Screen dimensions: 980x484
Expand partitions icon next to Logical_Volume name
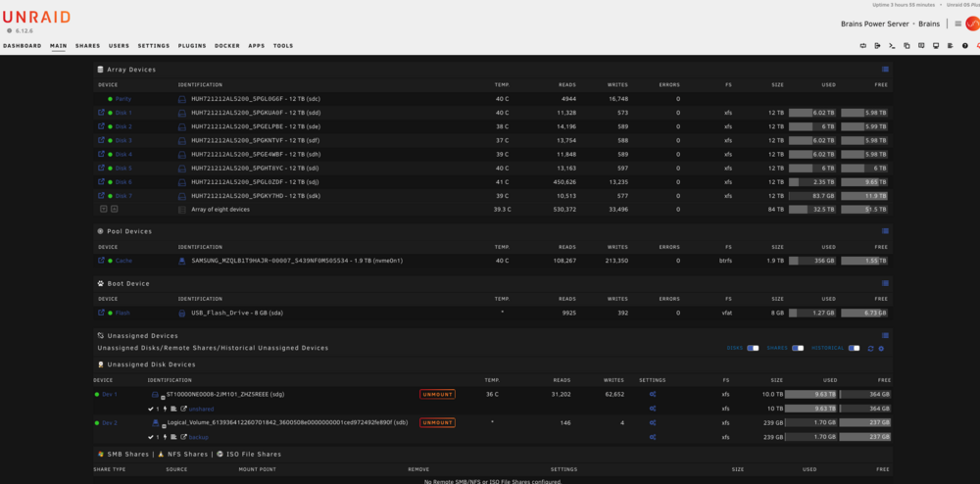(x=163, y=425)
